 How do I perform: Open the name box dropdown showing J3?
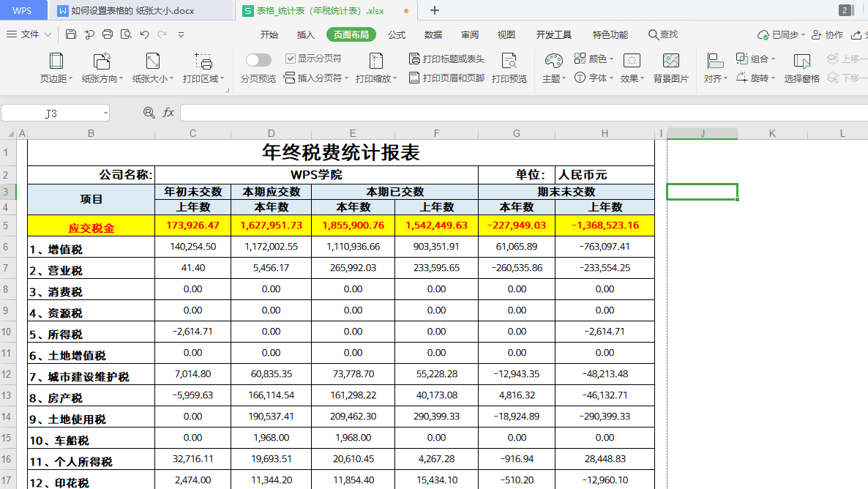105,113
